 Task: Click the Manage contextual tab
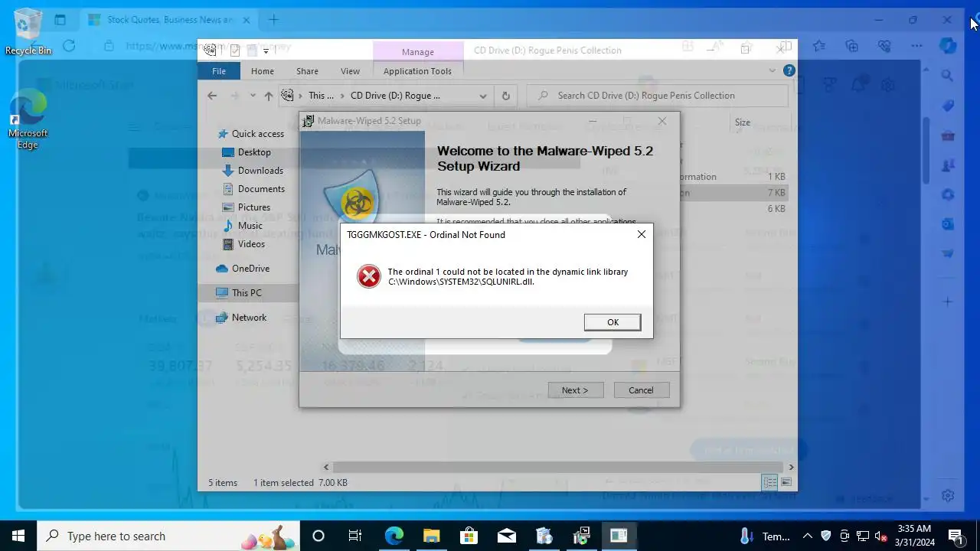pos(418,51)
